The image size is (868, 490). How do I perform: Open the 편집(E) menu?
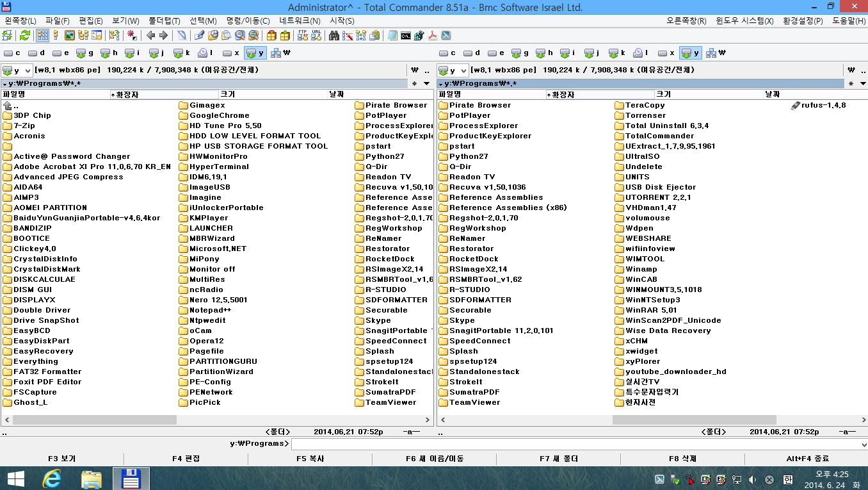click(x=91, y=21)
